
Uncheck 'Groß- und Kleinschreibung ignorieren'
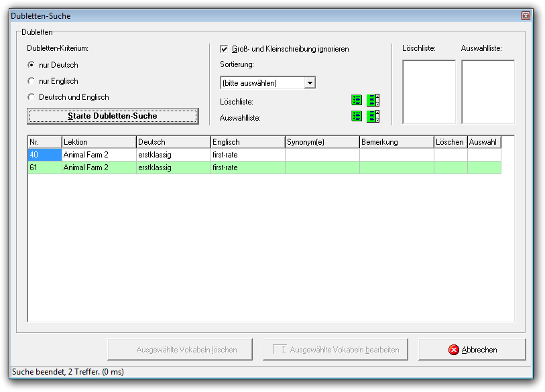click(x=225, y=49)
